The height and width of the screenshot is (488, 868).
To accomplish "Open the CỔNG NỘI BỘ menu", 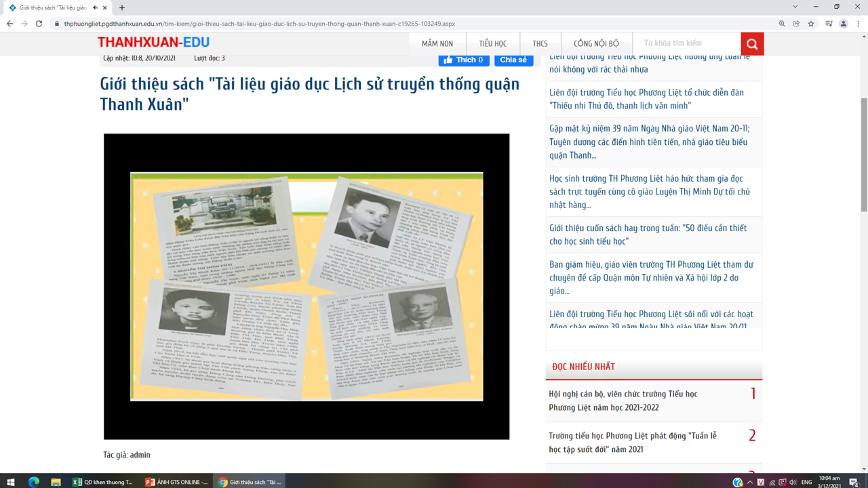I will (597, 43).
